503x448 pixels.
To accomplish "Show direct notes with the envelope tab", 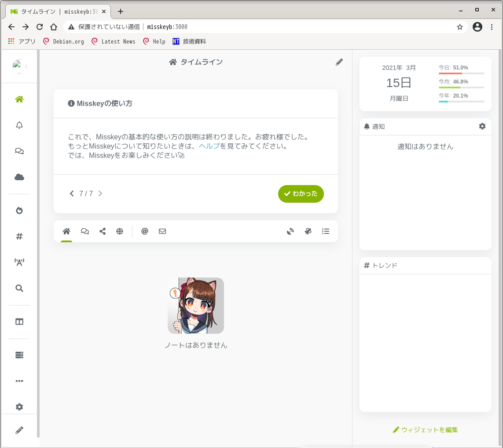I will coord(162,231).
